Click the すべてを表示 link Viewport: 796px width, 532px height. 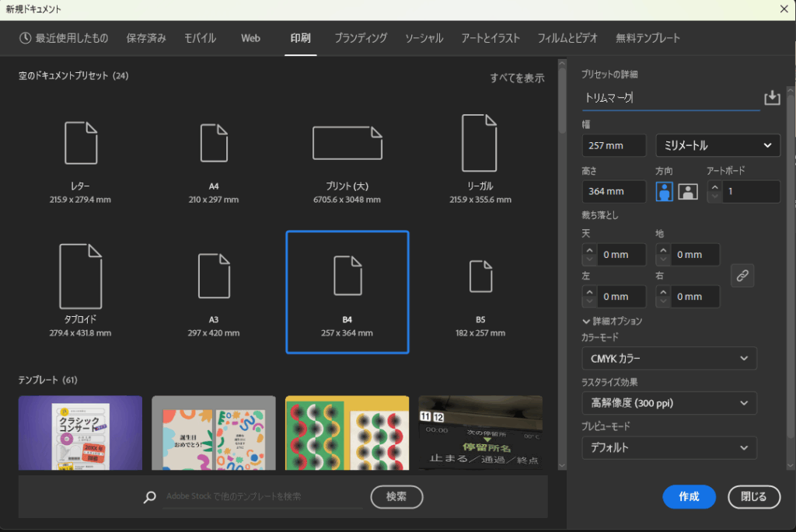tap(517, 78)
